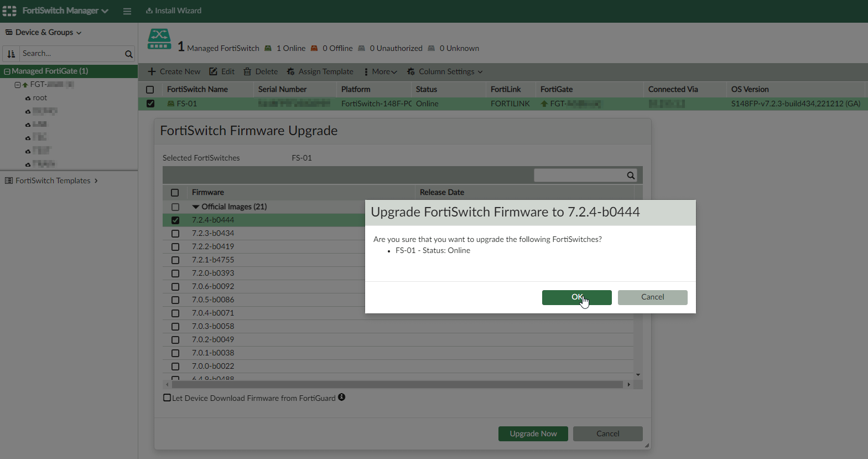Check firmware 7.0.6-b0092
The width and height of the screenshot is (868, 459).
pos(175,287)
